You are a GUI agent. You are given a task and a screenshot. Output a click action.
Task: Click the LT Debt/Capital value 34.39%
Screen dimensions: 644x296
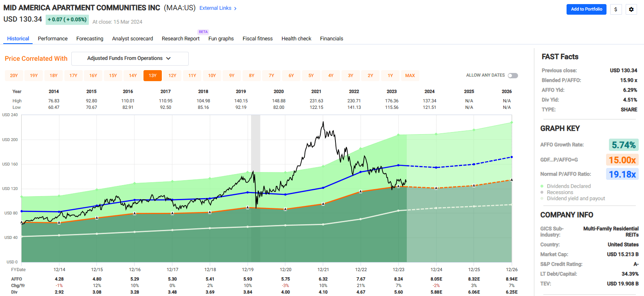pyautogui.click(x=630, y=274)
